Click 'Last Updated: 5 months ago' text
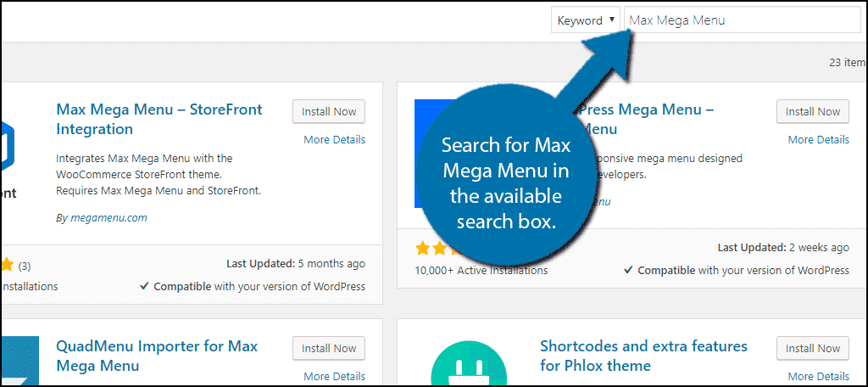This screenshot has width=868, height=387. tap(296, 264)
